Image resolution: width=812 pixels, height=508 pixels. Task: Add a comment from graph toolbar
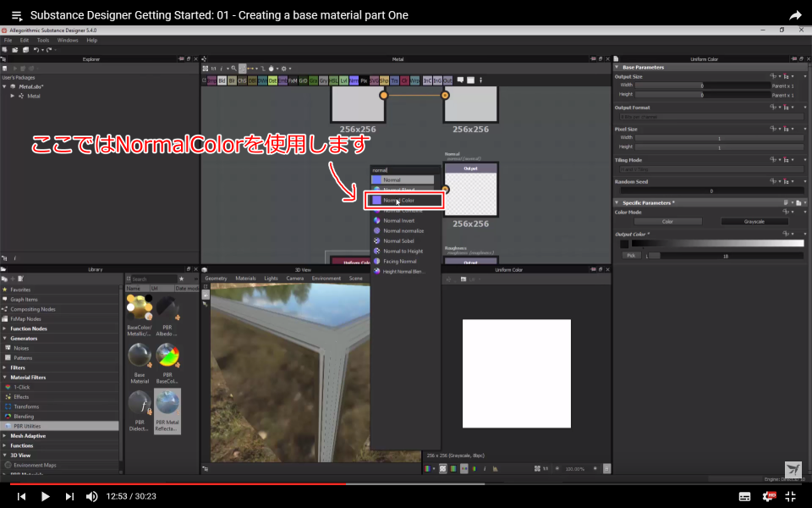[x=460, y=80]
